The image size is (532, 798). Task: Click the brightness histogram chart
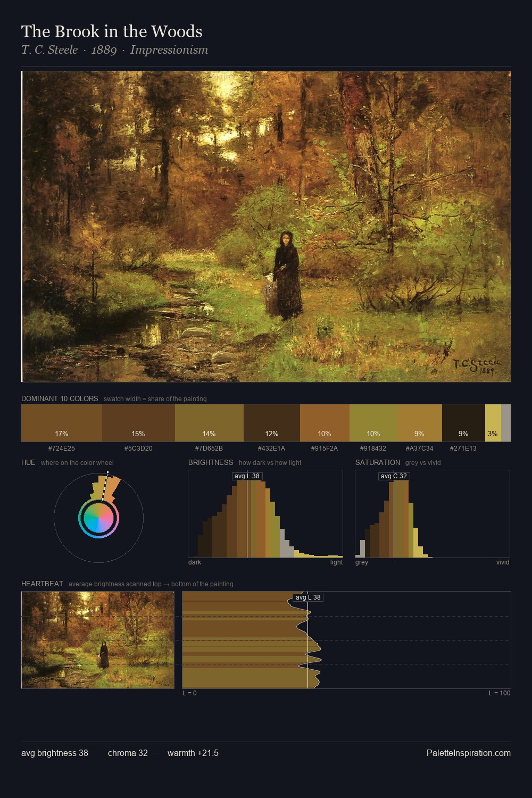pyautogui.click(x=265, y=514)
